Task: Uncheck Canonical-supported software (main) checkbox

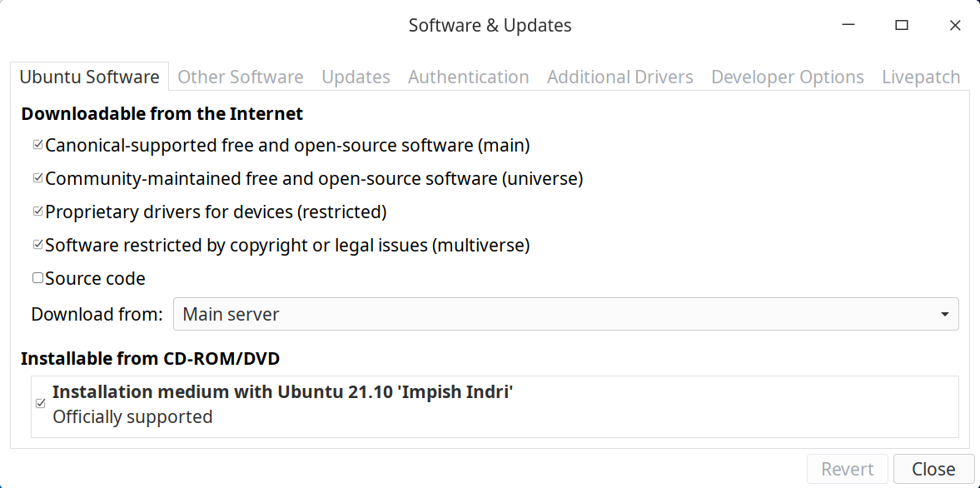Action: [38, 145]
